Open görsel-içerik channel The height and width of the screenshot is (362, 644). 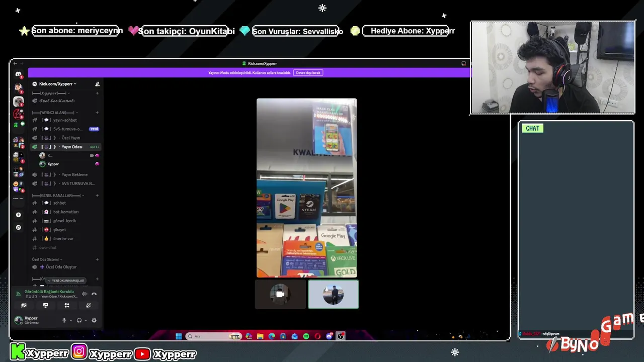click(65, 221)
